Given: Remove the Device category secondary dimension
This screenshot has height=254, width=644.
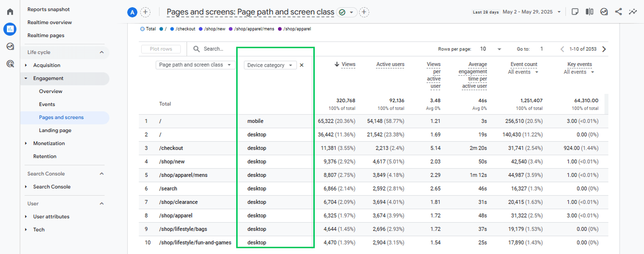Looking at the screenshot, I should [302, 65].
